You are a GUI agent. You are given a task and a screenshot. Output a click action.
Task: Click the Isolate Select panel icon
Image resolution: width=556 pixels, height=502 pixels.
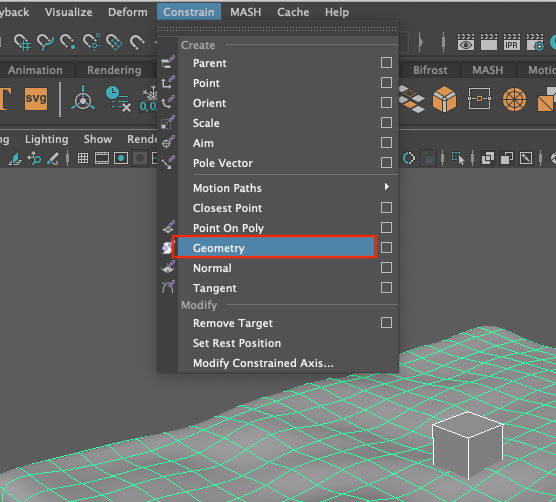458,158
